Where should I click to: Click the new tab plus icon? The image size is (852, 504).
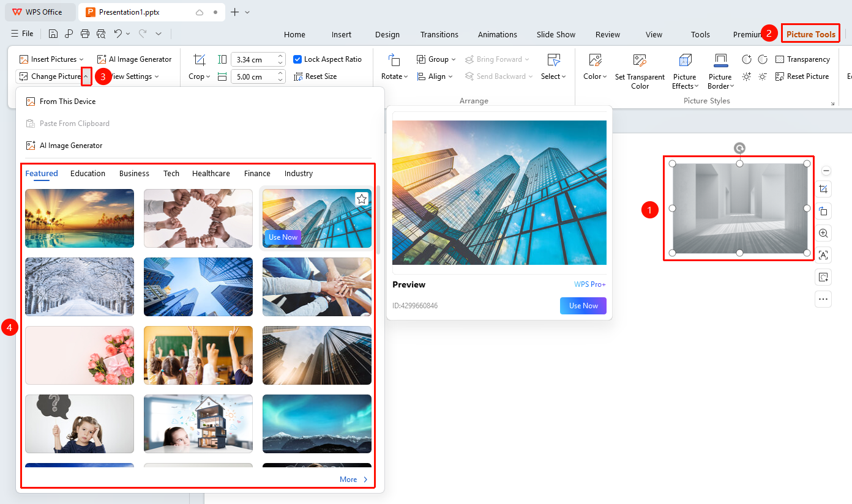click(x=235, y=12)
